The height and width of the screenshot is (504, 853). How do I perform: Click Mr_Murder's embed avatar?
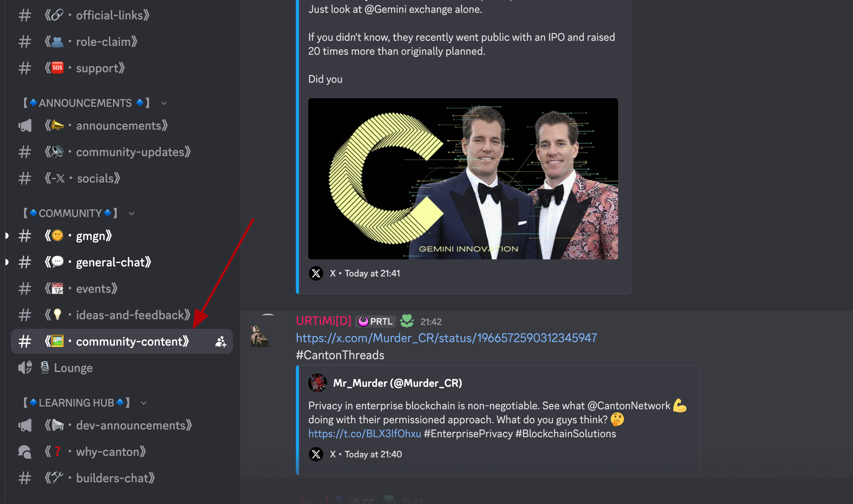pyautogui.click(x=318, y=383)
